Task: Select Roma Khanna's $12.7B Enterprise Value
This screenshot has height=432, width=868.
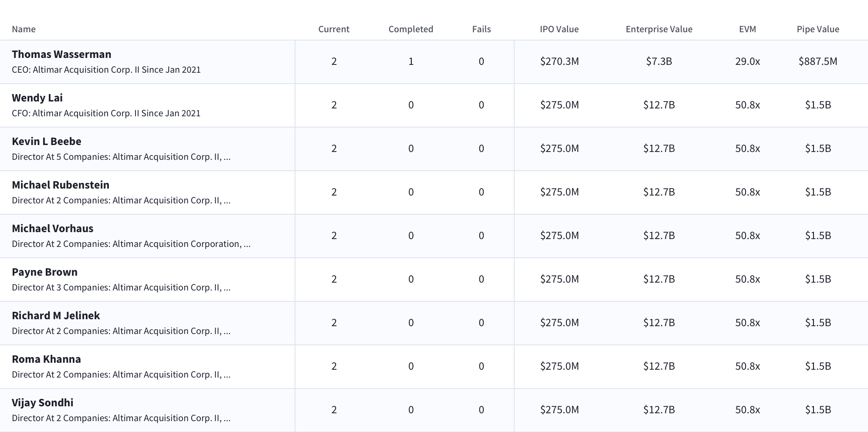Action: pos(659,366)
